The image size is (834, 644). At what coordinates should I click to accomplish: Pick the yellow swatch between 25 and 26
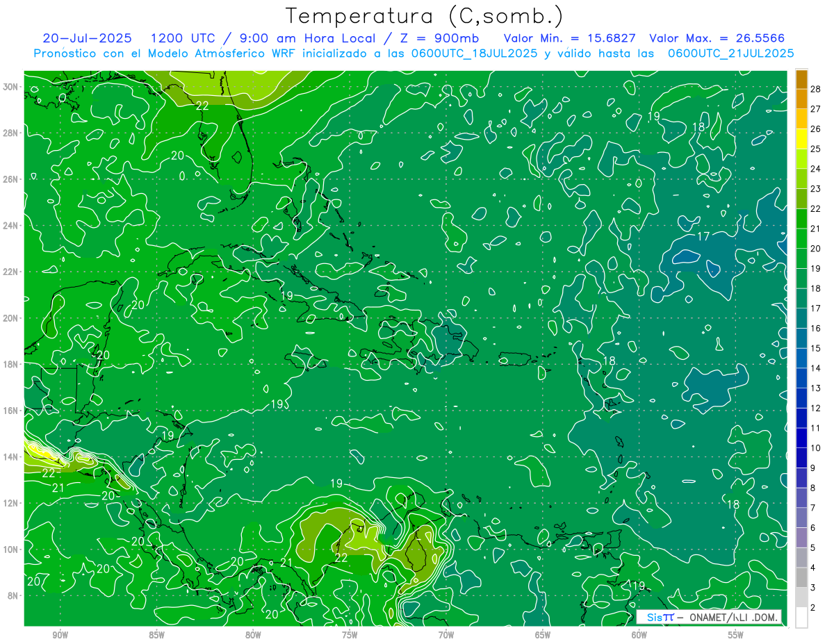click(801, 139)
